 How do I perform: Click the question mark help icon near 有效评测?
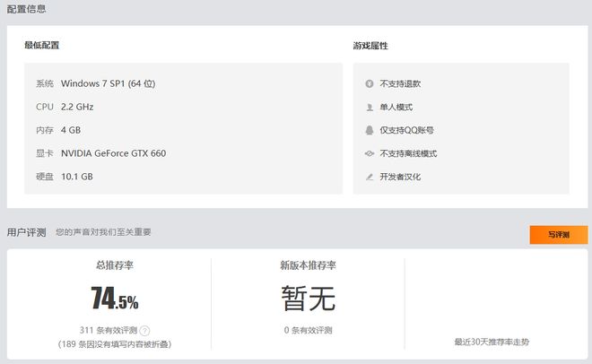pos(145,330)
